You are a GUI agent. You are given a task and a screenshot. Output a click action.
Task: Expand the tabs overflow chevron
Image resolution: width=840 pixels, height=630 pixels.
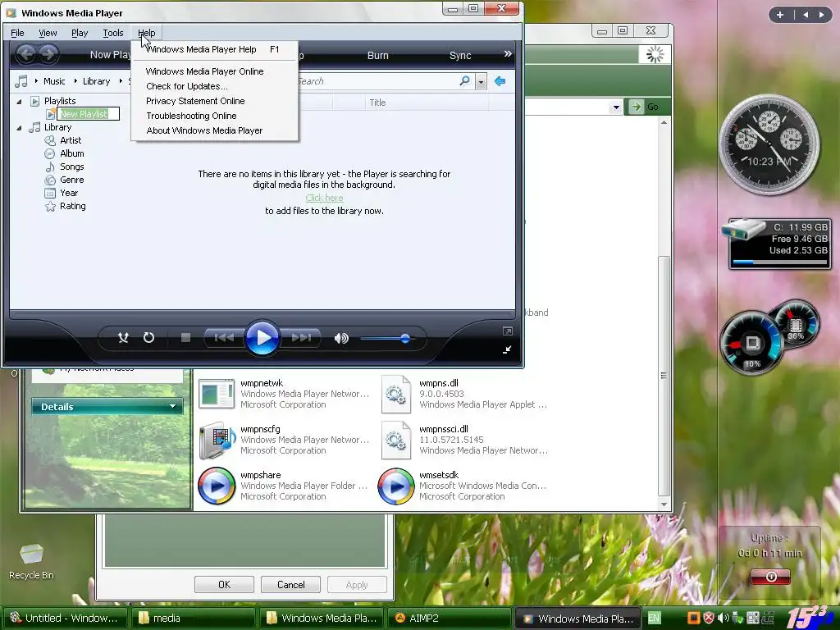[x=507, y=53]
